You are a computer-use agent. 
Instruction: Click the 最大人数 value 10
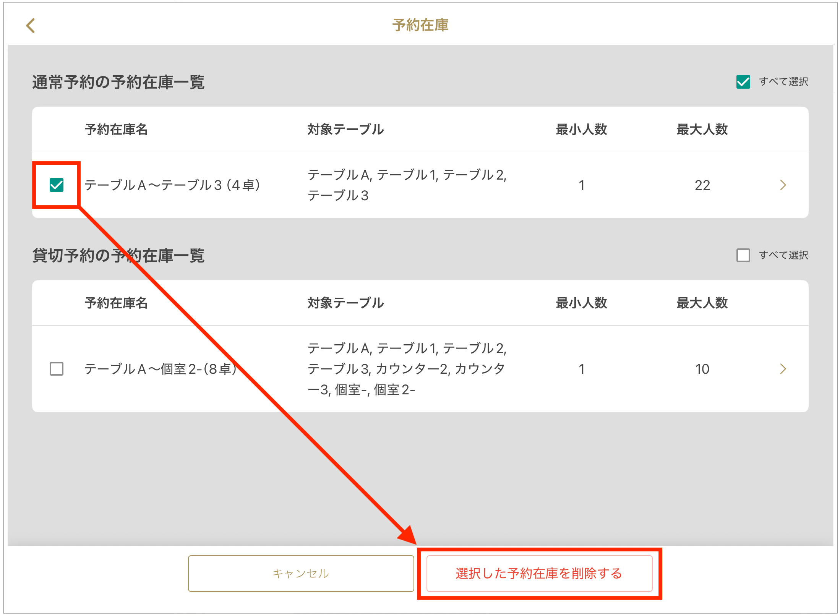(702, 369)
